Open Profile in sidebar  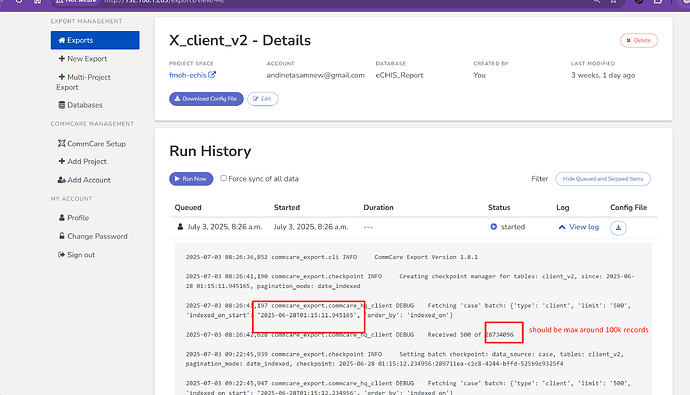pyautogui.click(x=74, y=218)
